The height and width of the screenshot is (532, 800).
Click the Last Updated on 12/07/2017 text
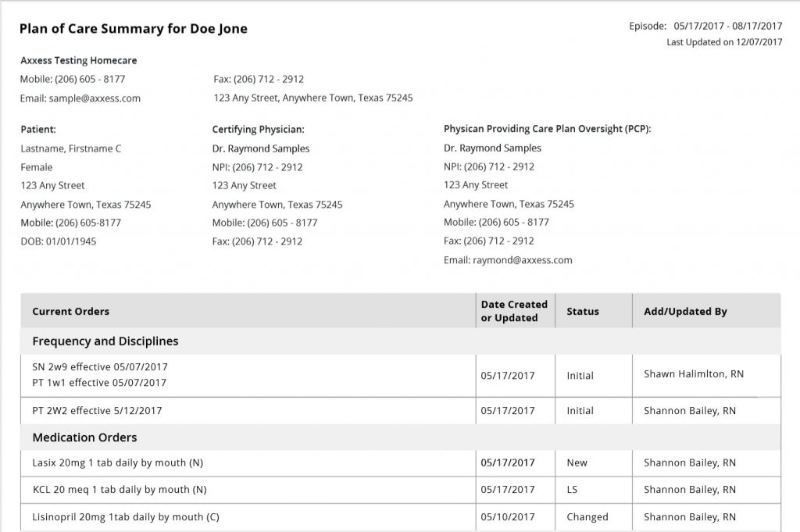tap(724, 42)
